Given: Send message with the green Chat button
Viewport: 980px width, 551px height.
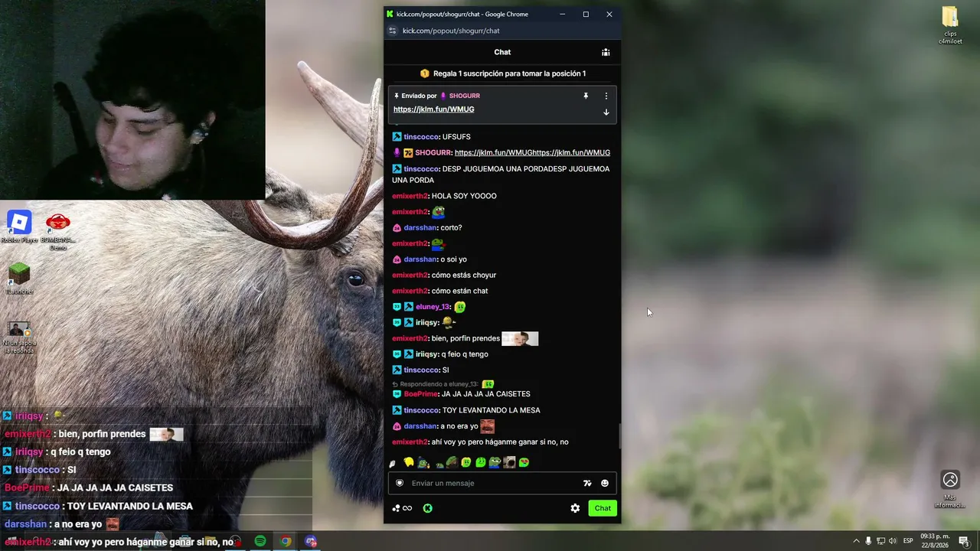Looking at the screenshot, I should tap(603, 508).
